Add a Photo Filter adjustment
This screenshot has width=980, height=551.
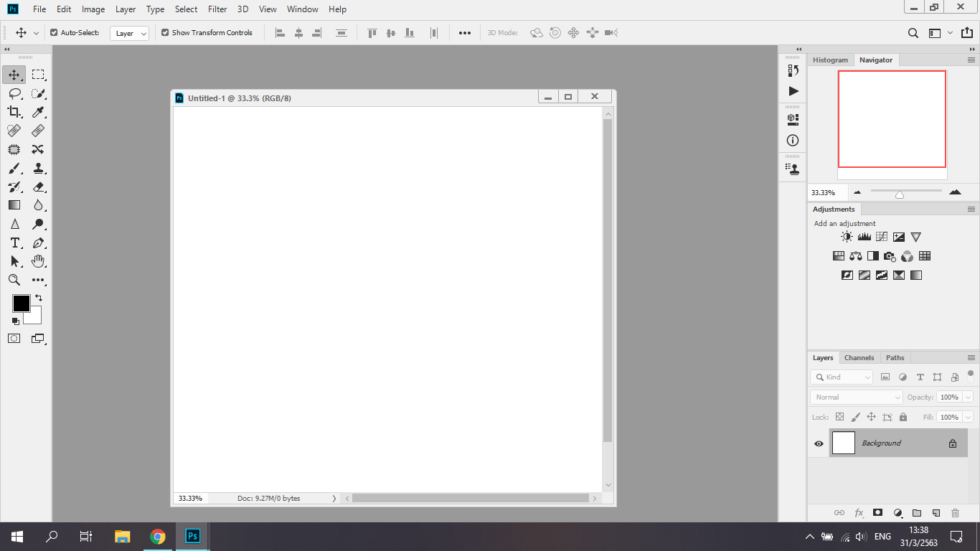point(890,256)
